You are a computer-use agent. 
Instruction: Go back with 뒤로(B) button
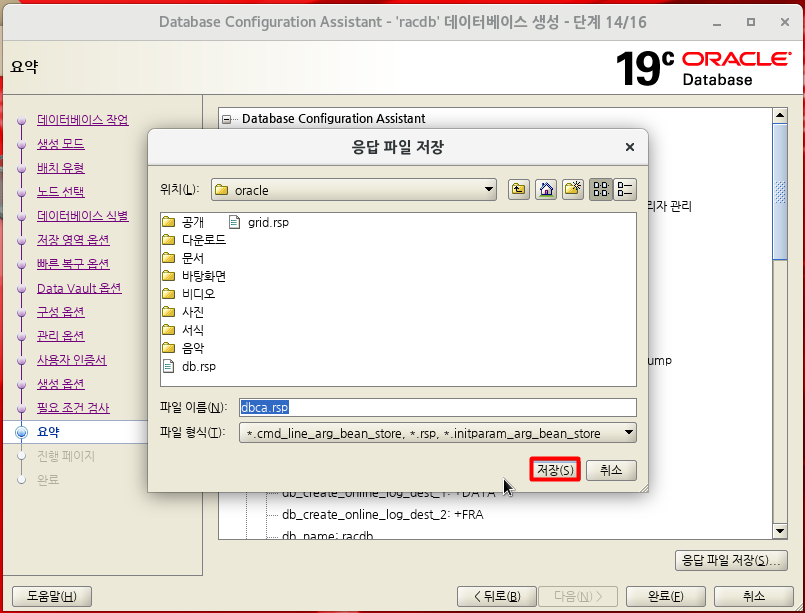tap(496, 596)
